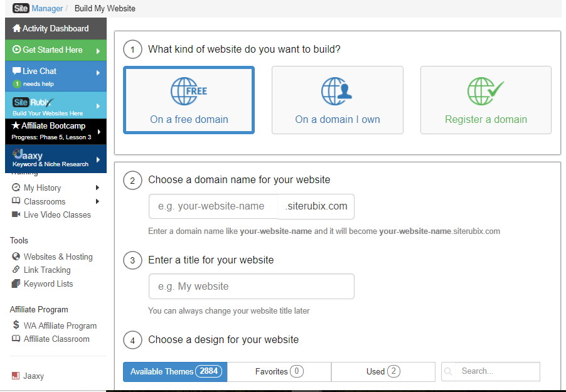This screenshot has width=566, height=392.
Task: Click the FREE globe icon
Action: 189,91
